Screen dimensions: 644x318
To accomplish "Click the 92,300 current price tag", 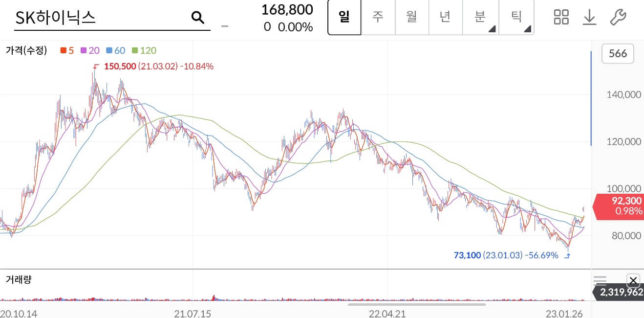I will point(618,206).
